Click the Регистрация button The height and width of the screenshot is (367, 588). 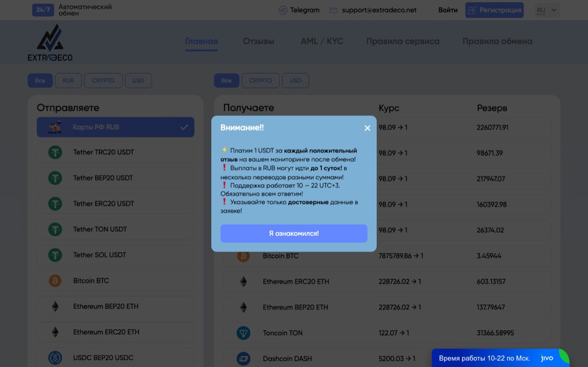[x=494, y=10]
